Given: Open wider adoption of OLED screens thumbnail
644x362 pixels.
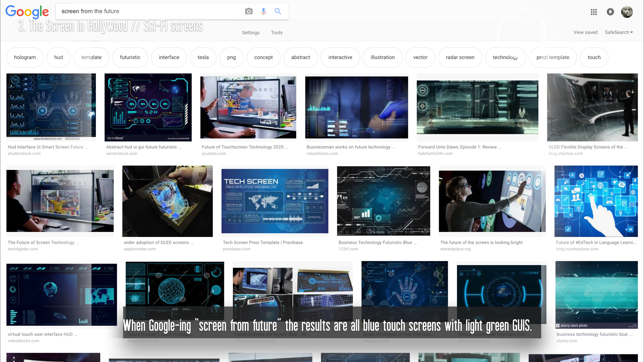Looking at the screenshot, I should coord(167,201).
